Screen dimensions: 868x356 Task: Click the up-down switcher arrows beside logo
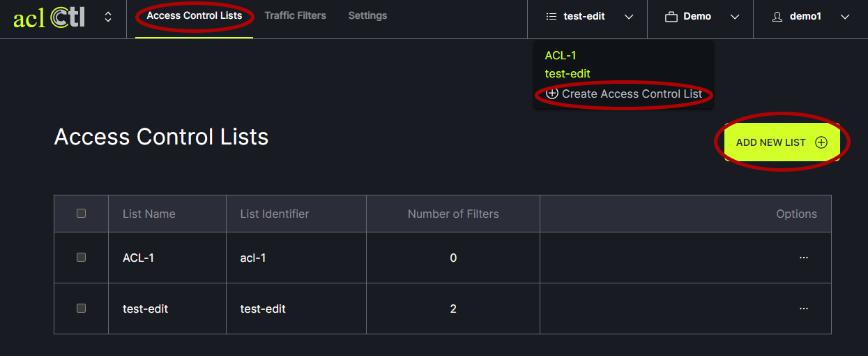108,17
